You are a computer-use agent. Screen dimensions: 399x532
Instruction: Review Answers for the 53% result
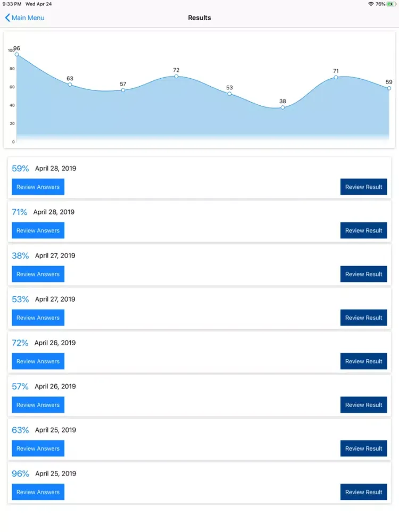coord(38,318)
